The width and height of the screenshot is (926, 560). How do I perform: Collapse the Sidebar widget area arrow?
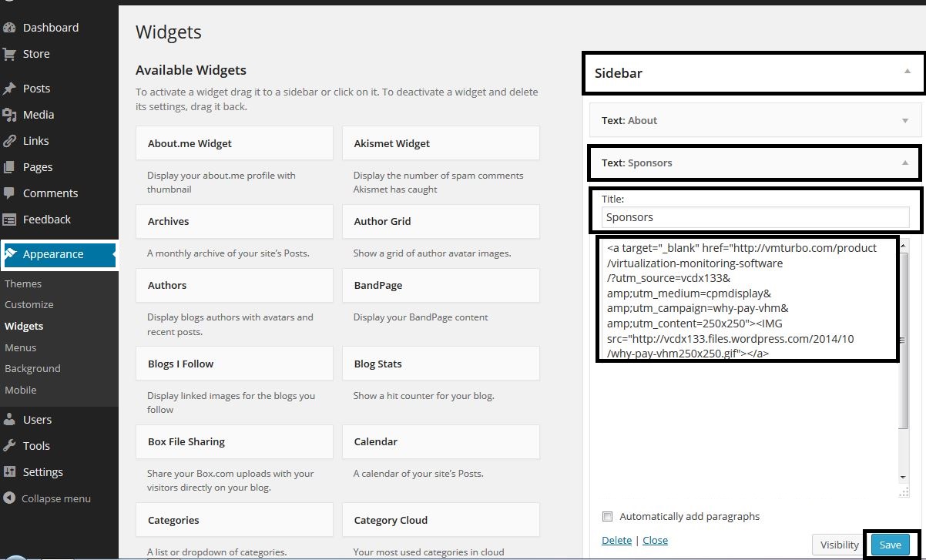(x=907, y=72)
